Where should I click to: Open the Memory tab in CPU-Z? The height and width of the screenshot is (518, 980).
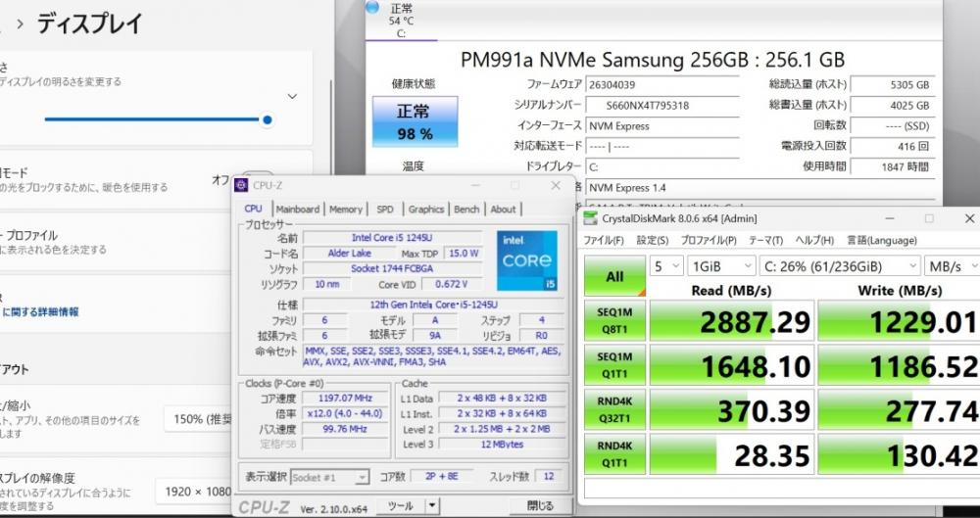pyautogui.click(x=346, y=210)
